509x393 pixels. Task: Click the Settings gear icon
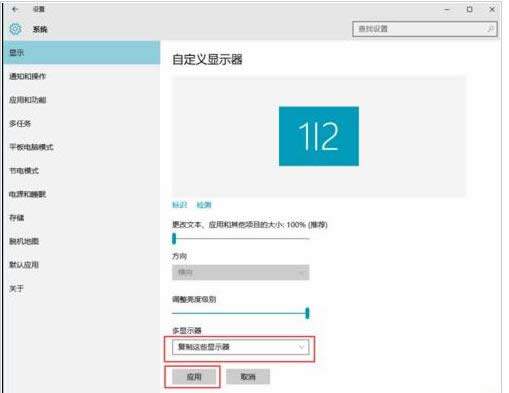coord(15,29)
